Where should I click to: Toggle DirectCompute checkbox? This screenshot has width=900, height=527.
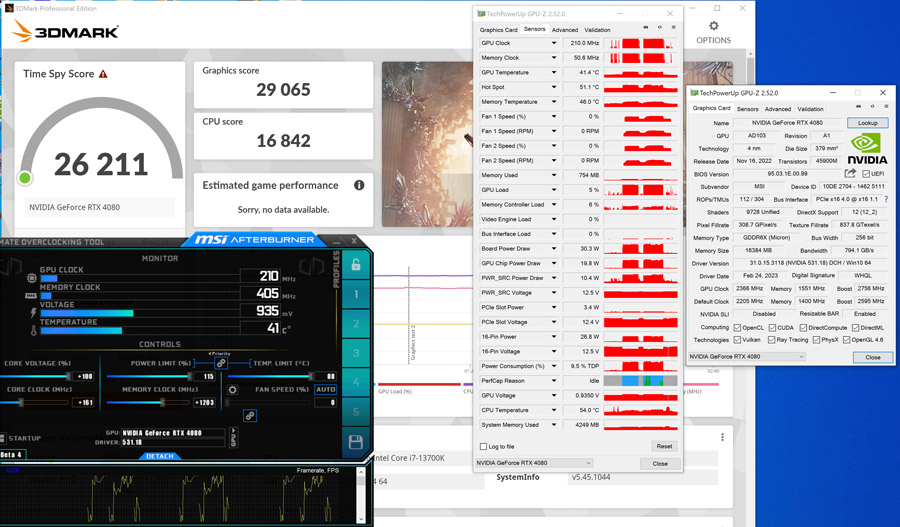pos(803,328)
